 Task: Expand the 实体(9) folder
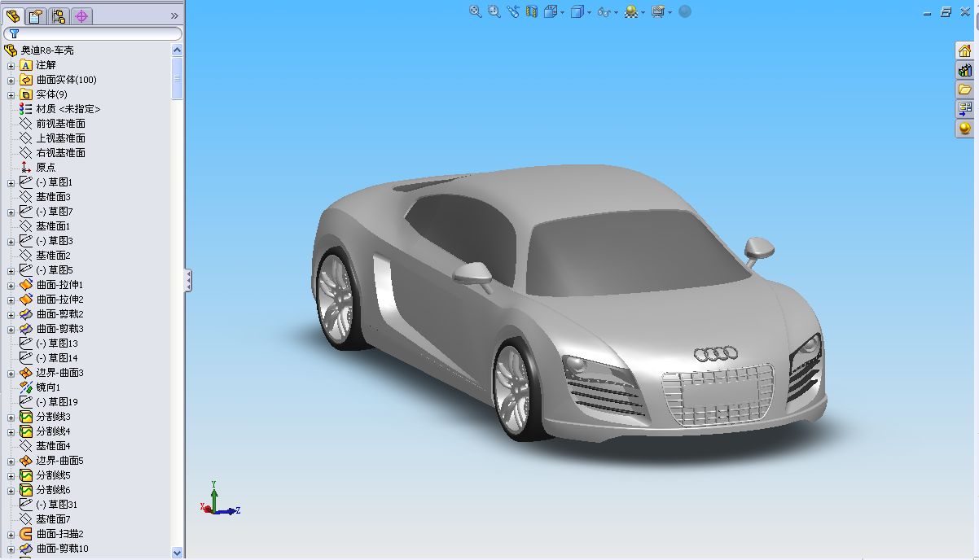tap(11, 94)
